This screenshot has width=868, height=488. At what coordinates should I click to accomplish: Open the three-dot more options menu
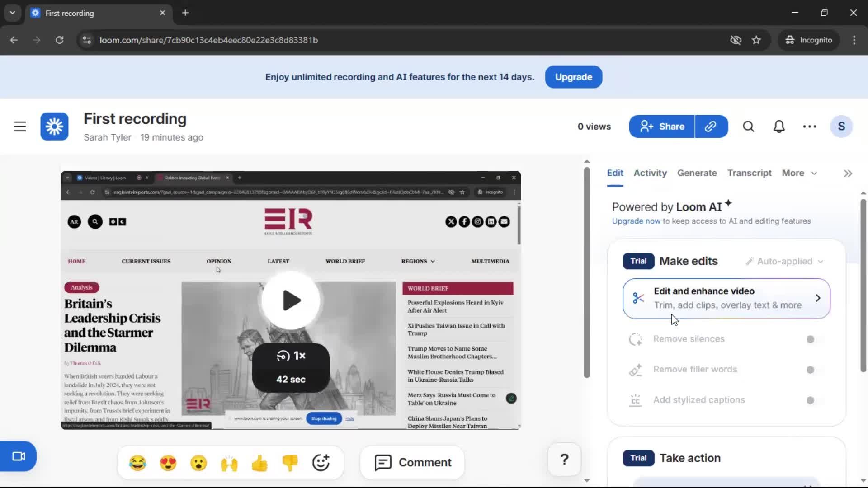(809, 127)
